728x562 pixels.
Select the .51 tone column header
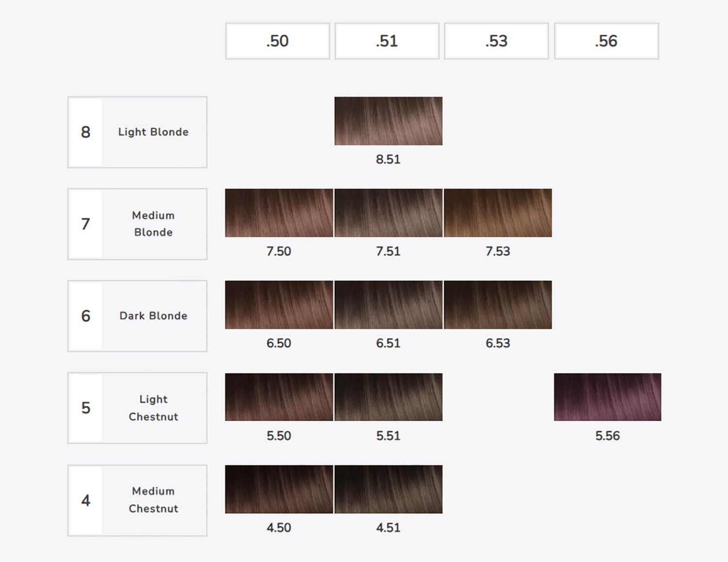(x=387, y=41)
